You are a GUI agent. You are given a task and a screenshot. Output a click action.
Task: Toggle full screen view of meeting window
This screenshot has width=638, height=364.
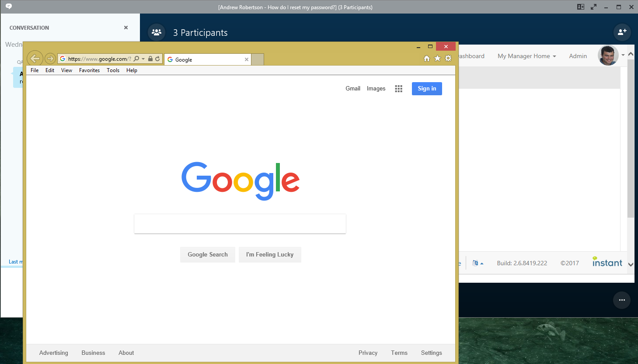[593, 7]
